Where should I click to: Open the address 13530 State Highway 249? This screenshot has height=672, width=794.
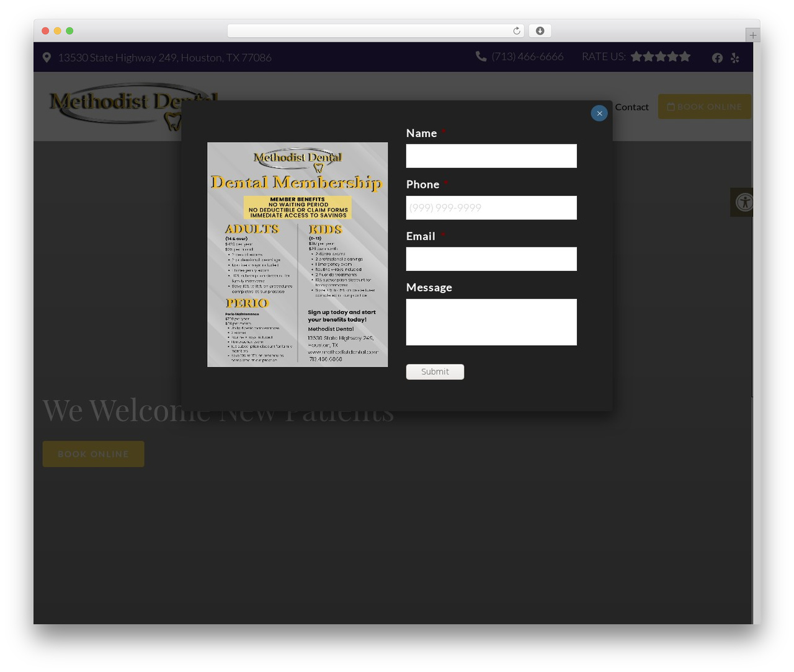pos(164,58)
